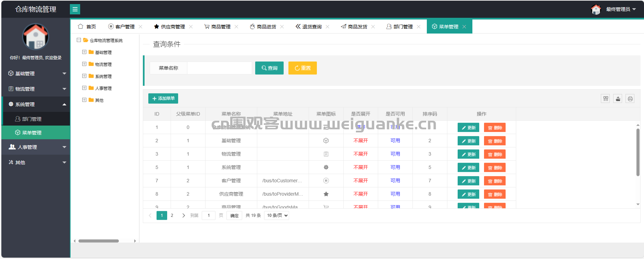
Task: Expand the 系统管理 tree node
Action: [84, 76]
